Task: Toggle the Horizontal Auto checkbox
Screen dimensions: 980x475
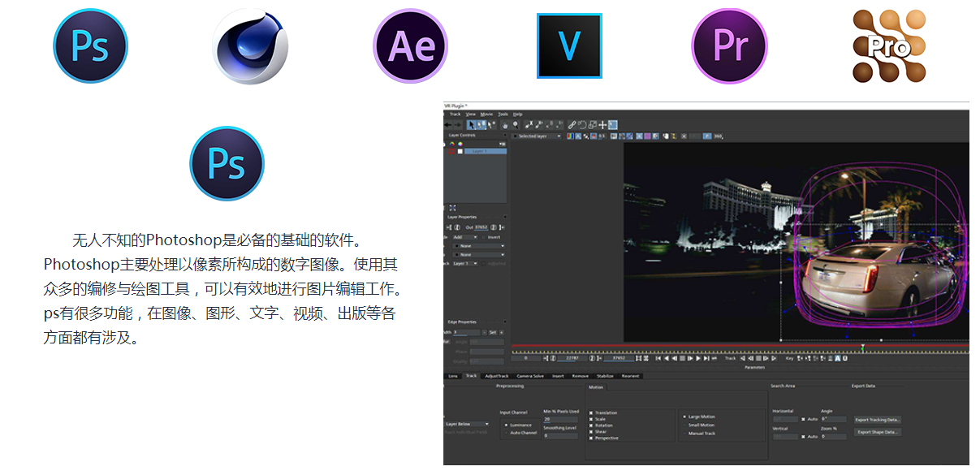Action: pos(803,419)
